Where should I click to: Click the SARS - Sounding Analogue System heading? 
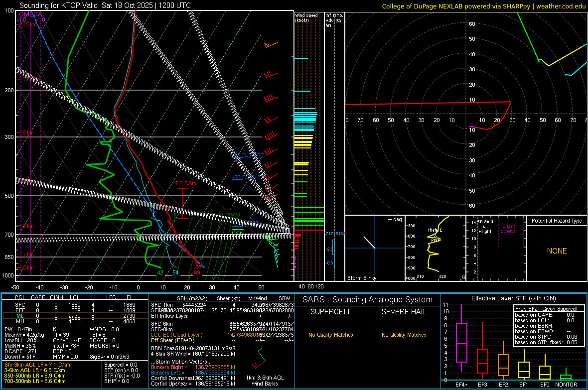pos(367,300)
